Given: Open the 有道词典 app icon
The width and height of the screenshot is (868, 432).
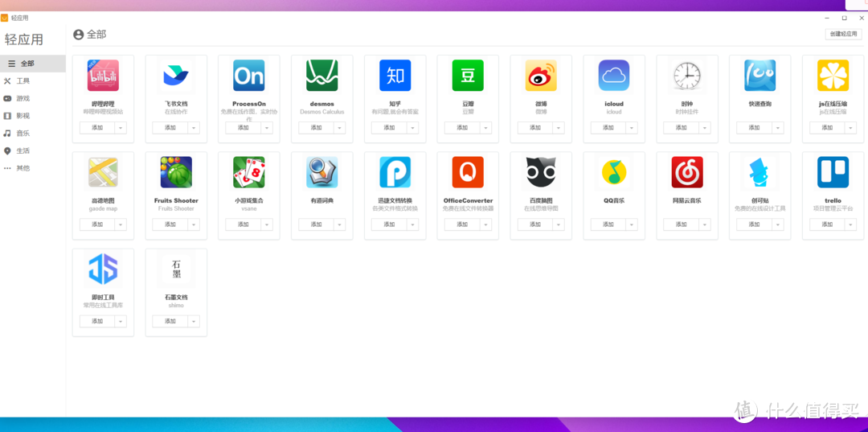Looking at the screenshot, I should tap(322, 172).
